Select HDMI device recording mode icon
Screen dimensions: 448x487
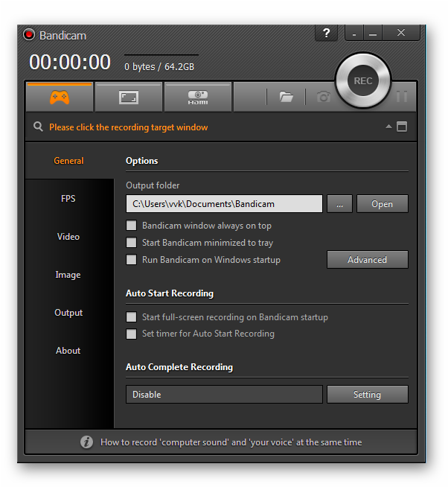coord(198,98)
